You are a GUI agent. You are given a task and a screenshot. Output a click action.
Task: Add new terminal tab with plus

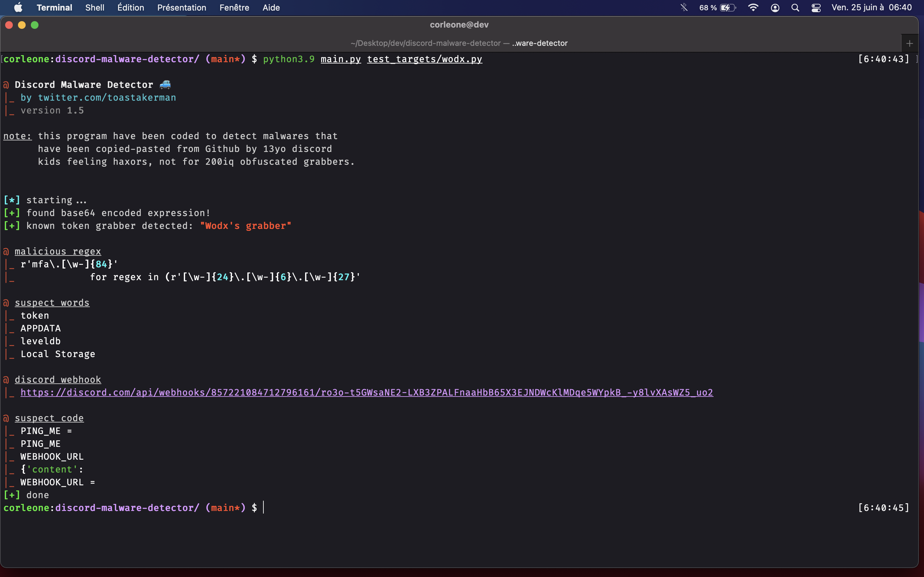pos(910,44)
